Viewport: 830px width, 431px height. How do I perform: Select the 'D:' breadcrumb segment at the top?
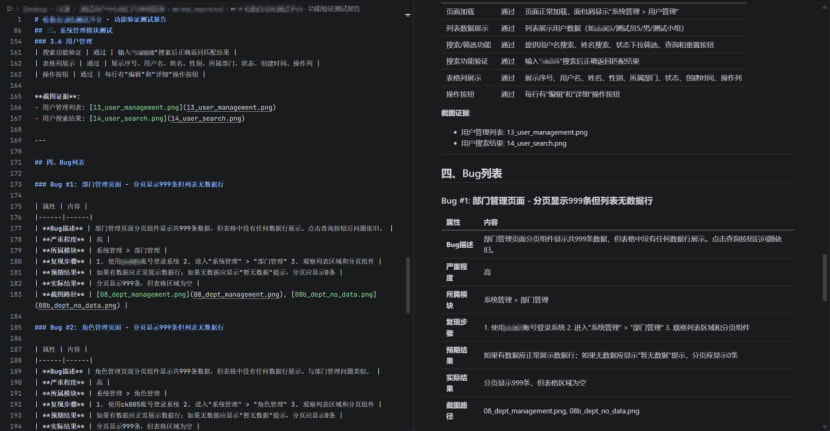10,8
